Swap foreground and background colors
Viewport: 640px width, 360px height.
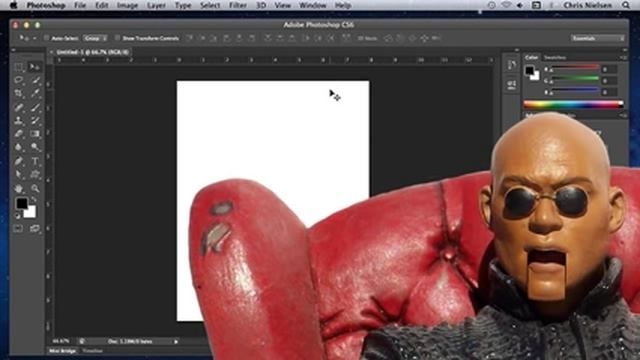tap(33, 200)
